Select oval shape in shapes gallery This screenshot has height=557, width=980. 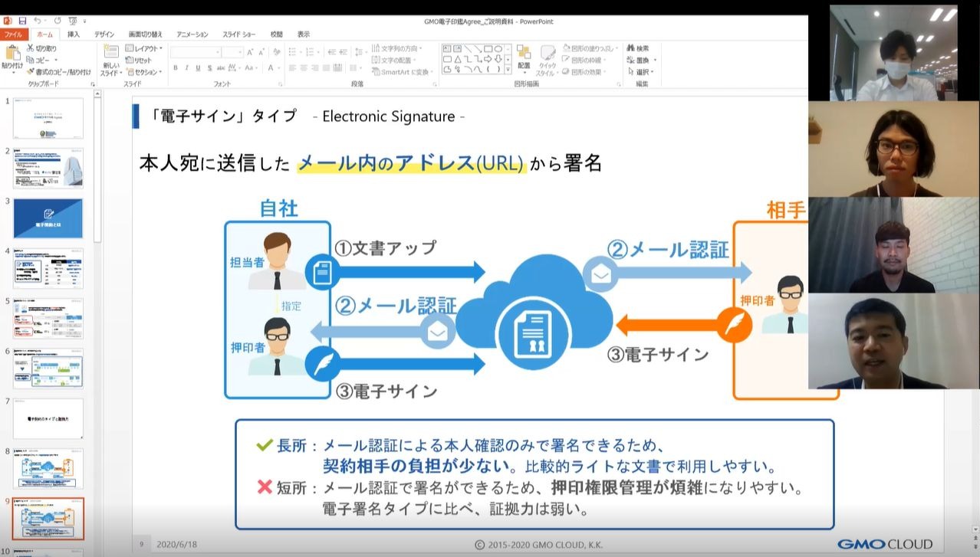coord(498,49)
